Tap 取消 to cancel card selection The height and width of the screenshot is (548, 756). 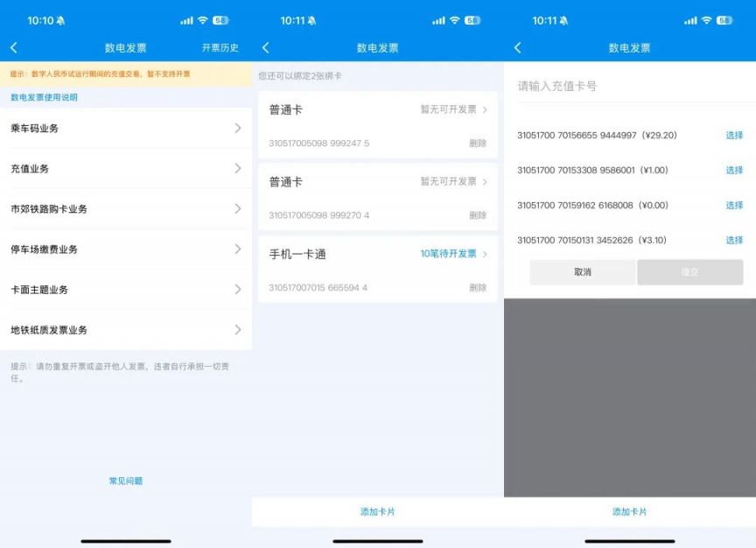point(582,272)
